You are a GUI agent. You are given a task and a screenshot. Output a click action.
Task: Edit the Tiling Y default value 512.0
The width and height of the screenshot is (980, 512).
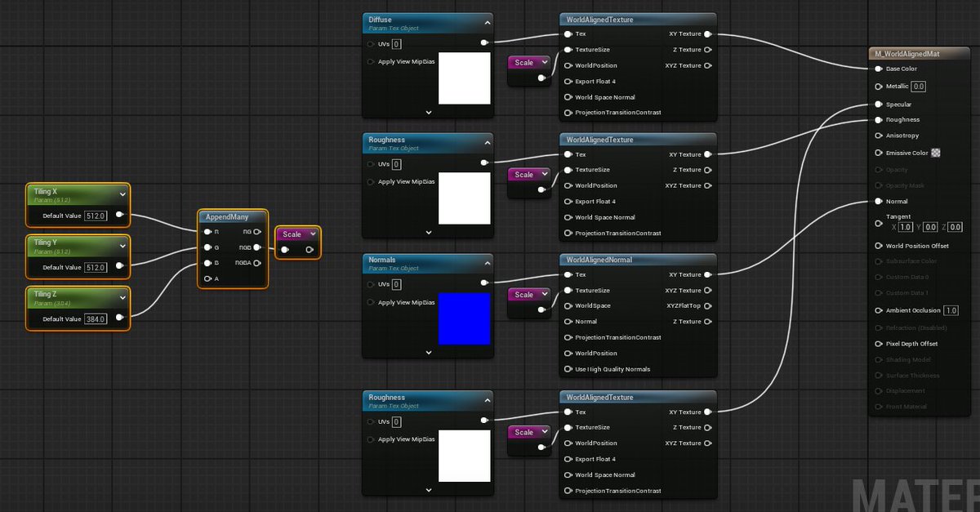[x=96, y=267]
